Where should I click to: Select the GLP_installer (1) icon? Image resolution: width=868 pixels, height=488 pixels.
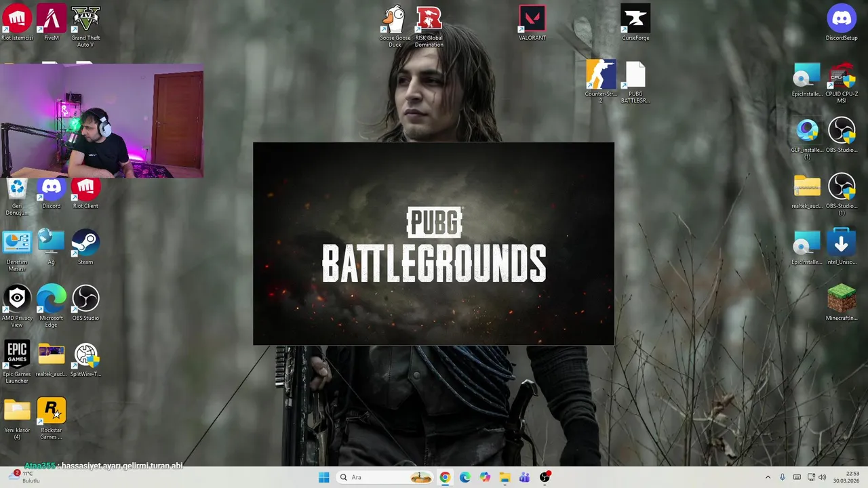coord(807,139)
